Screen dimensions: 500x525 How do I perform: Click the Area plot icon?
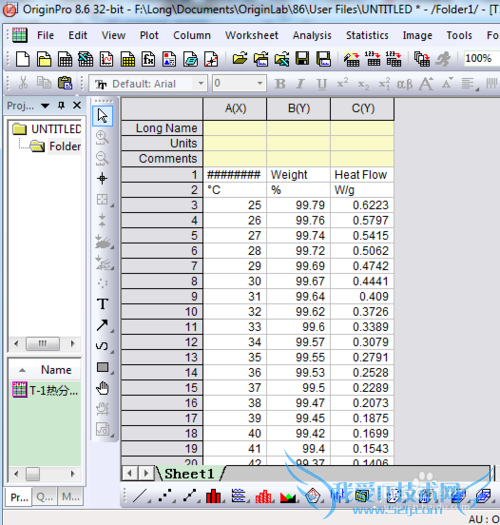pyautogui.click(x=288, y=497)
